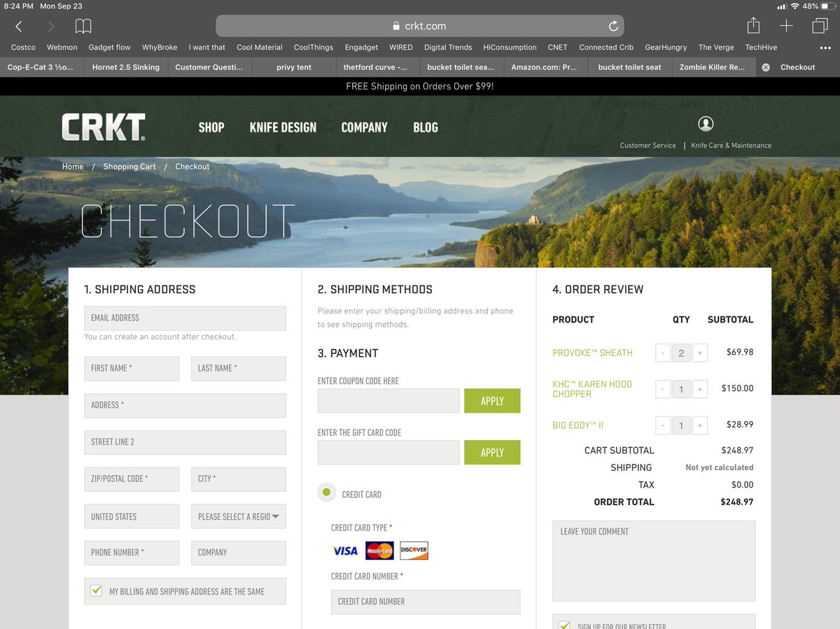Open the Safari bookmarks book icon
This screenshot has height=629, width=840.
pos(83,27)
